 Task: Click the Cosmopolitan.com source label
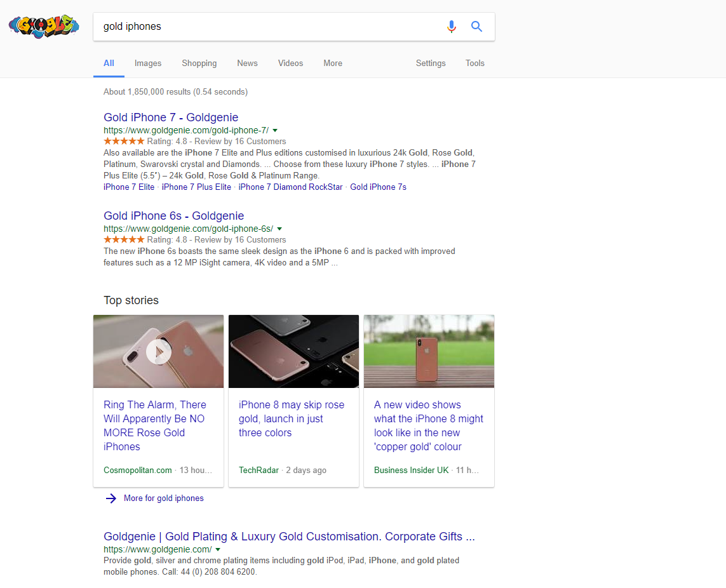(137, 471)
